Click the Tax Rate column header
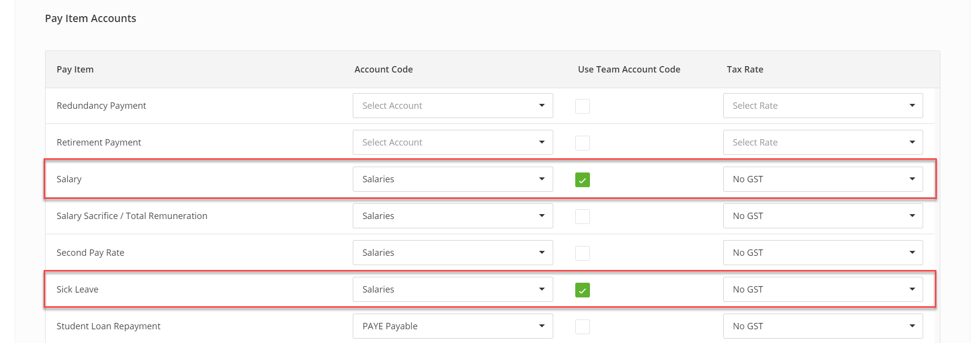 coord(745,70)
